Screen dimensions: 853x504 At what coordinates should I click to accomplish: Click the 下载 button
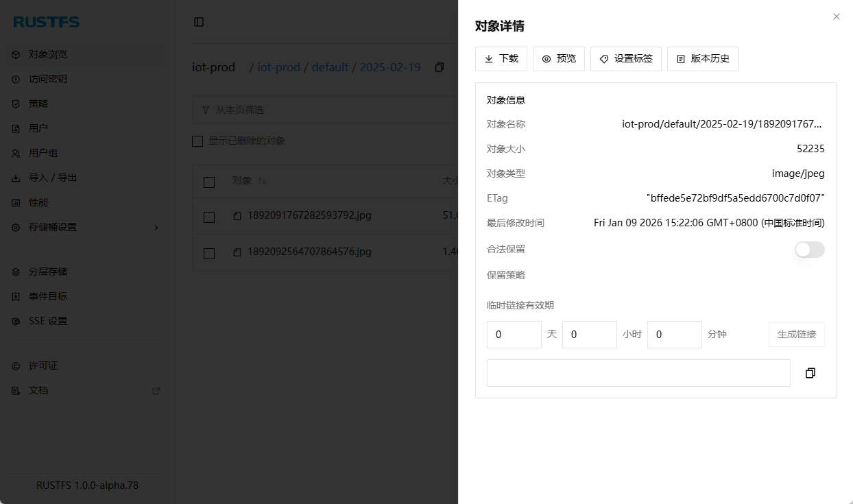501,59
